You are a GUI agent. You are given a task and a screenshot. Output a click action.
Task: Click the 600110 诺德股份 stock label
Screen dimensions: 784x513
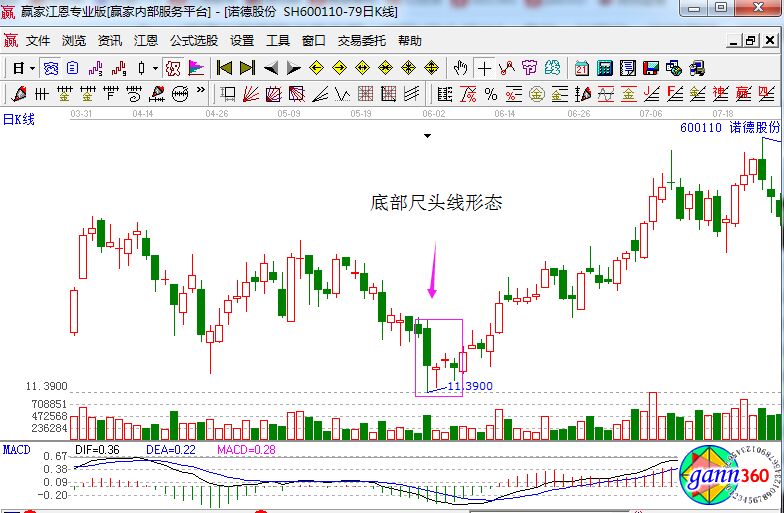coord(729,128)
